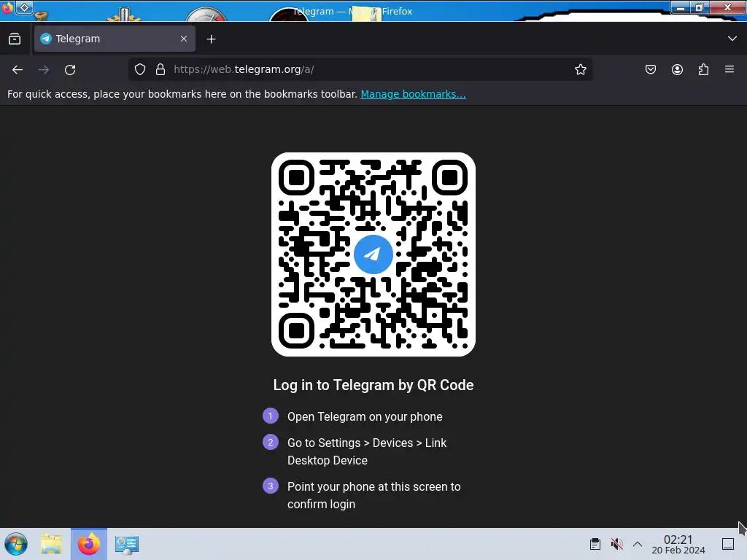Reload the Telegram page
The image size is (747, 560).
[x=70, y=69]
